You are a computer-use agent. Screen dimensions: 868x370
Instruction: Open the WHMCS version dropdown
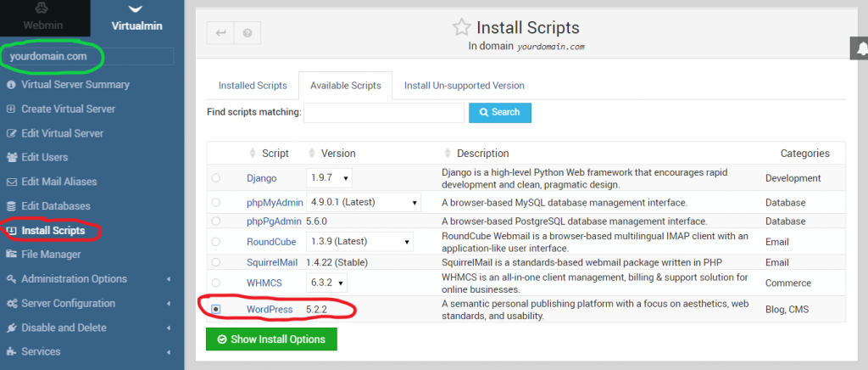point(326,283)
